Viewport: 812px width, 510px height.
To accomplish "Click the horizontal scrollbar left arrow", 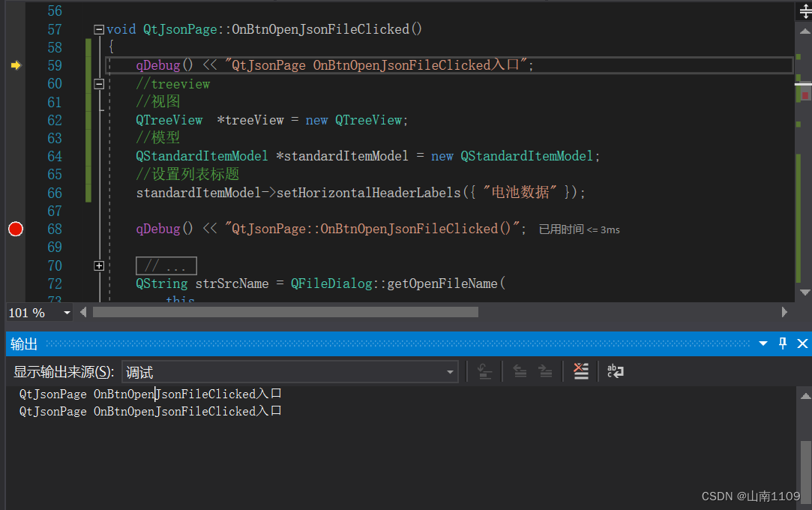I will click(x=83, y=312).
